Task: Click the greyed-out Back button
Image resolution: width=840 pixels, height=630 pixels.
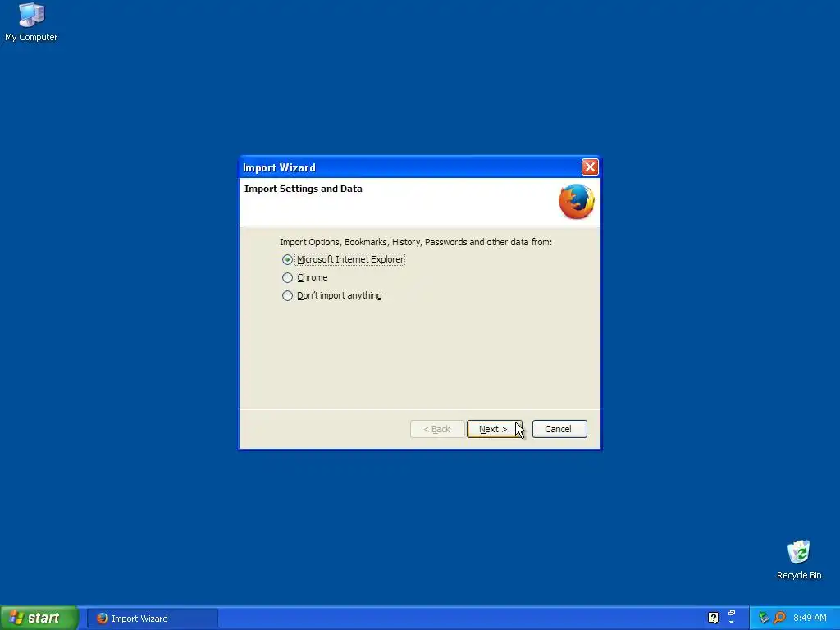Action: coord(437,429)
